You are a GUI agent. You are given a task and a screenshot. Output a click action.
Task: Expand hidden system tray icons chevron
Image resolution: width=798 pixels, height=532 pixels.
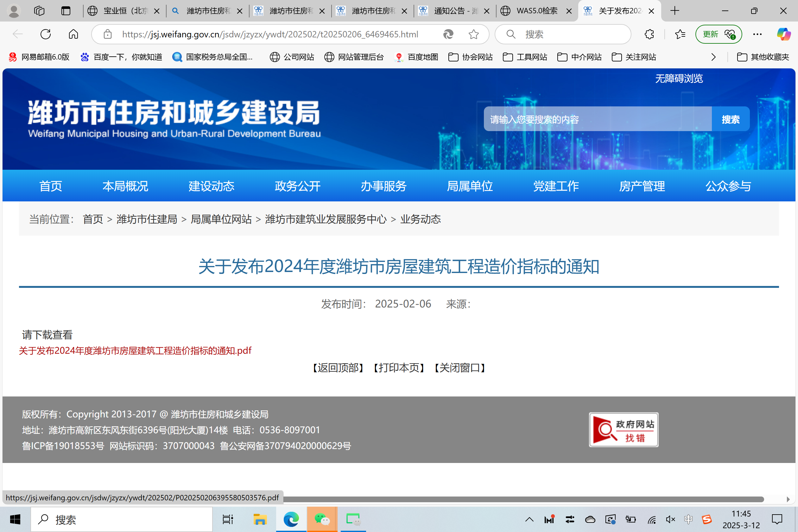pyautogui.click(x=529, y=519)
